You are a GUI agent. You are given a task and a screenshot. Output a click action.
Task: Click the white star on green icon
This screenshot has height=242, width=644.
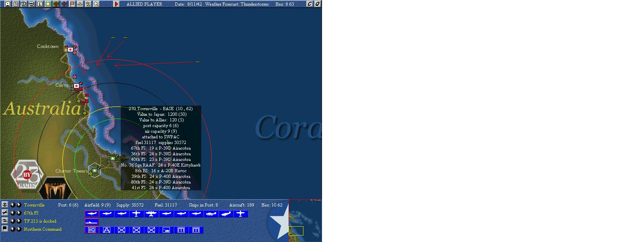click(48, 4)
